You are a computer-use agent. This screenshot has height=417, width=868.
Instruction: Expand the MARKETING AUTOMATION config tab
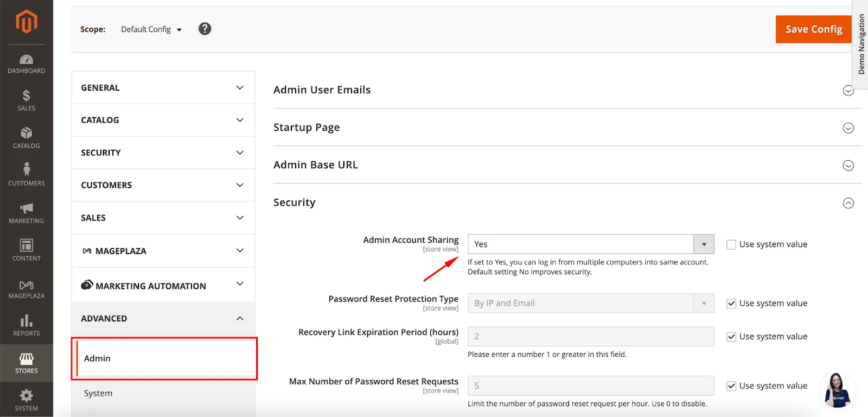coord(163,285)
